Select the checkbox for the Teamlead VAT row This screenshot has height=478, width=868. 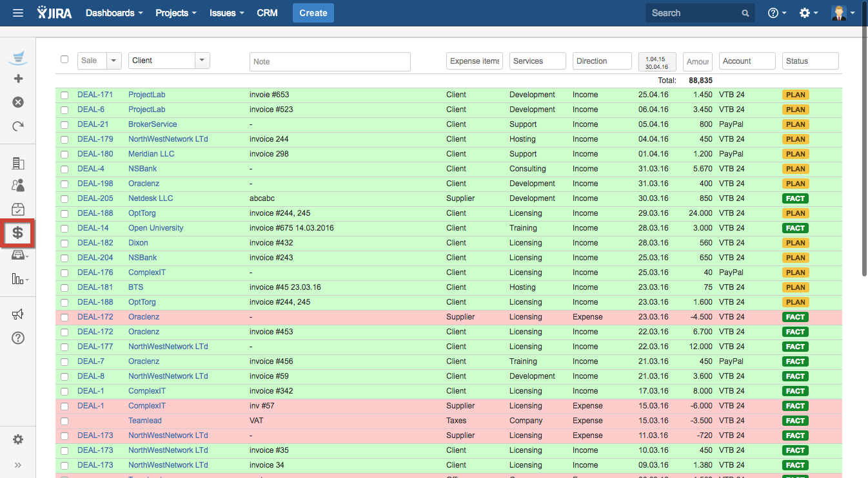(x=64, y=421)
